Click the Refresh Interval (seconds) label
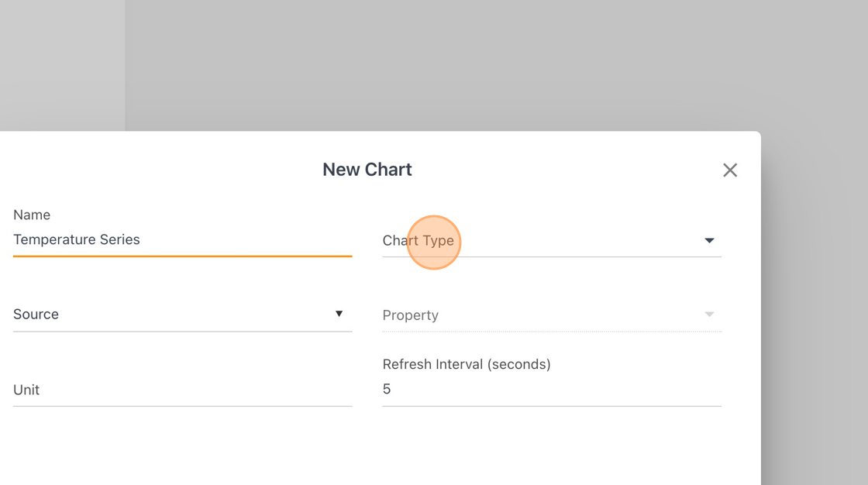This screenshot has height=485, width=868. pyautogui.click(x=466, y=364)
